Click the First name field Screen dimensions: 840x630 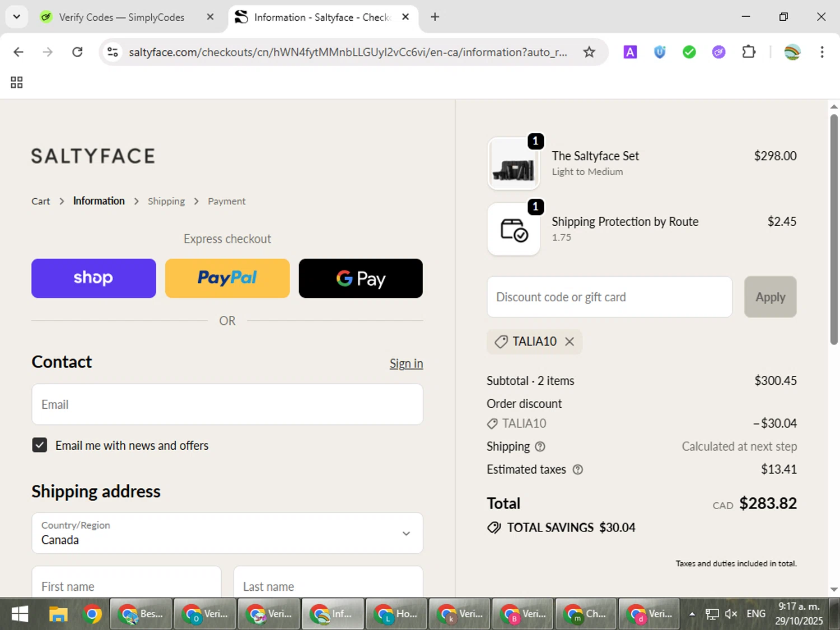127,582
